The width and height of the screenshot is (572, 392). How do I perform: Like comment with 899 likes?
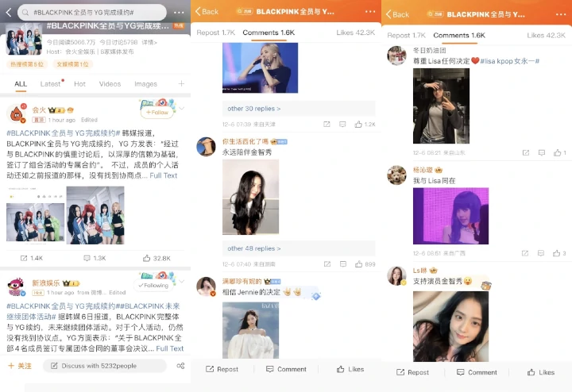(x=365, y=264)
